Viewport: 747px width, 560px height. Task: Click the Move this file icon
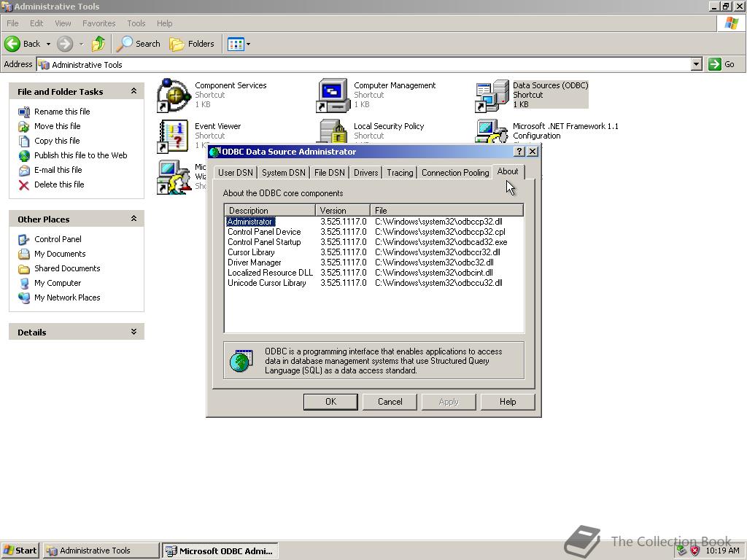click(x=24, y=127)
